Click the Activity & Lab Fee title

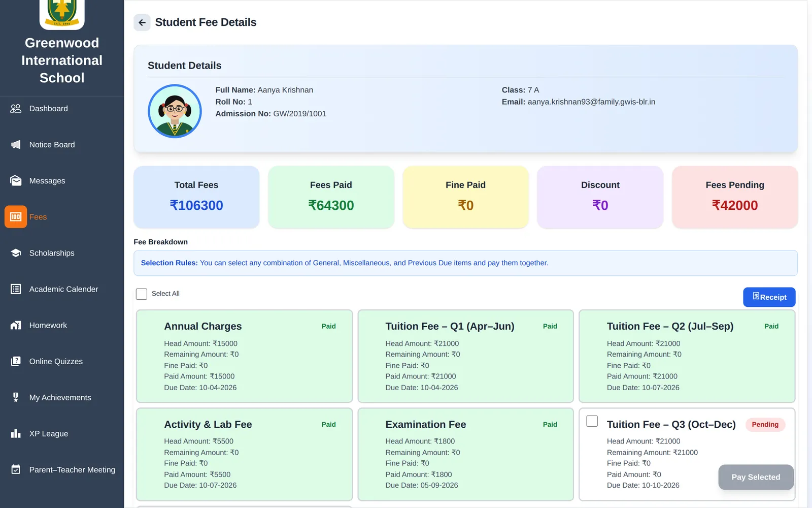[208, 424]
